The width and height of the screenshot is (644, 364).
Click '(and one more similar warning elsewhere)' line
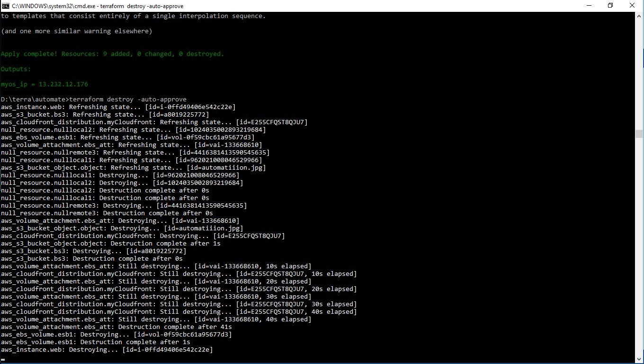pyautogui.click(x=77, y=31)
